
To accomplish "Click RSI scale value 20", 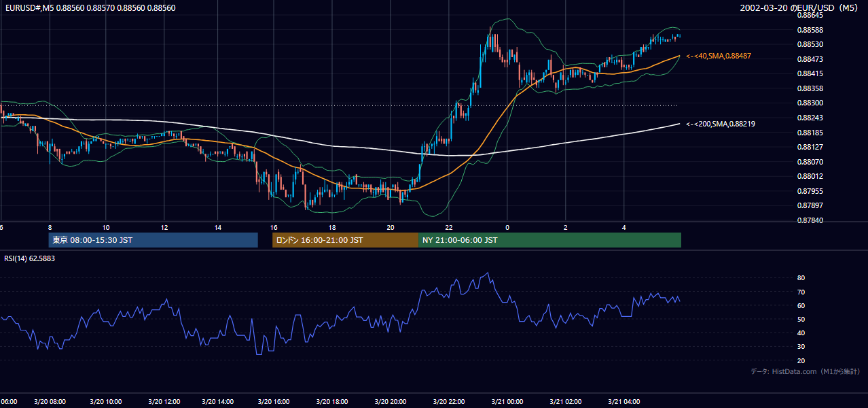I will (801, 360).
